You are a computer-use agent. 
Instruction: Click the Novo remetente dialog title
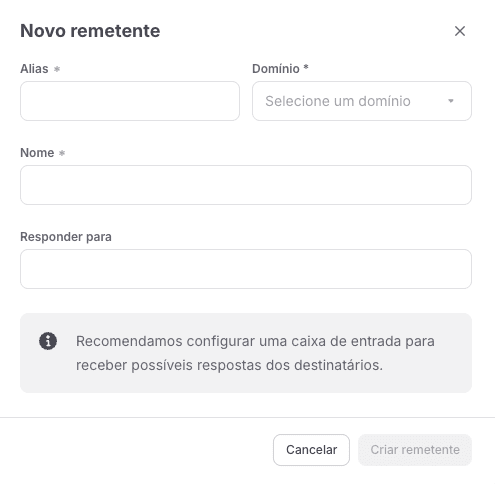[x=90, y=31]
